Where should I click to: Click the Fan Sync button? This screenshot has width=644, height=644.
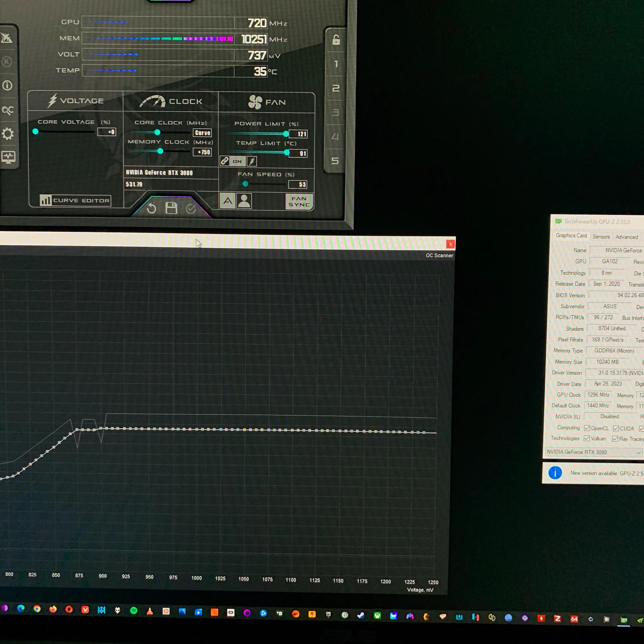click(x=299, y=202)
